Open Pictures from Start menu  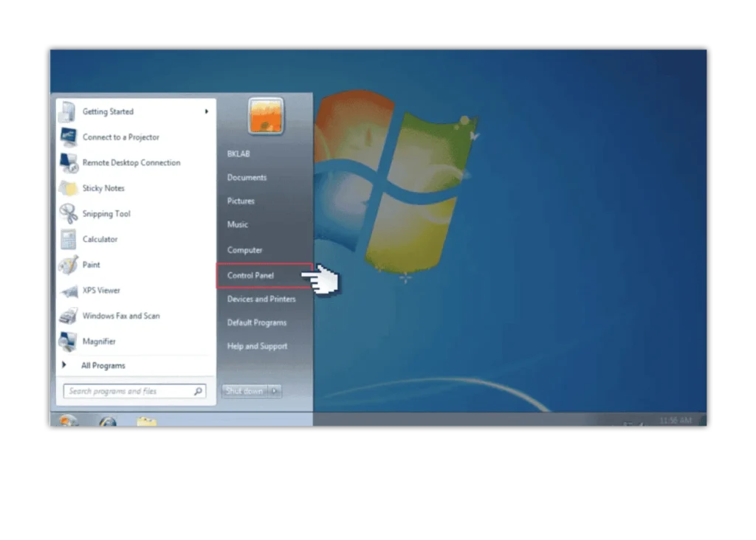(241, 201)
